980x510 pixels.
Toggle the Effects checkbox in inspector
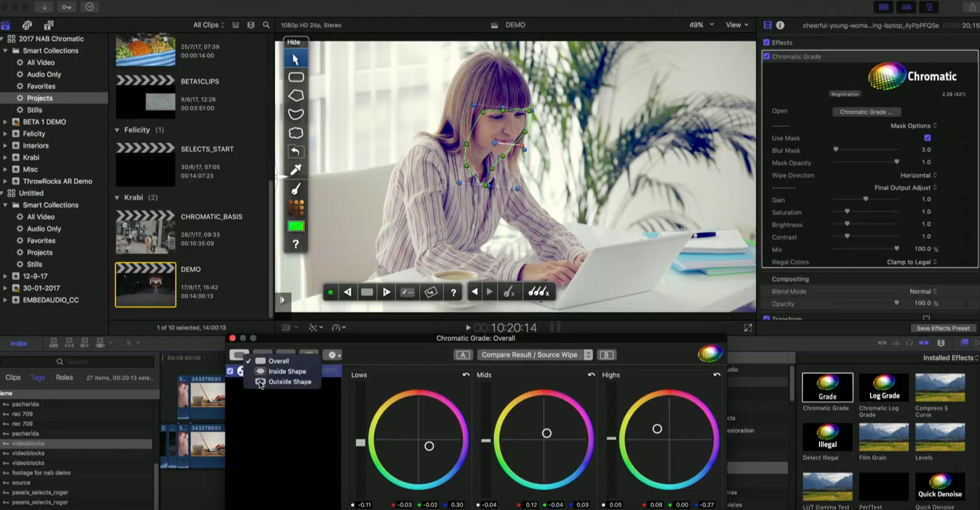767,42
